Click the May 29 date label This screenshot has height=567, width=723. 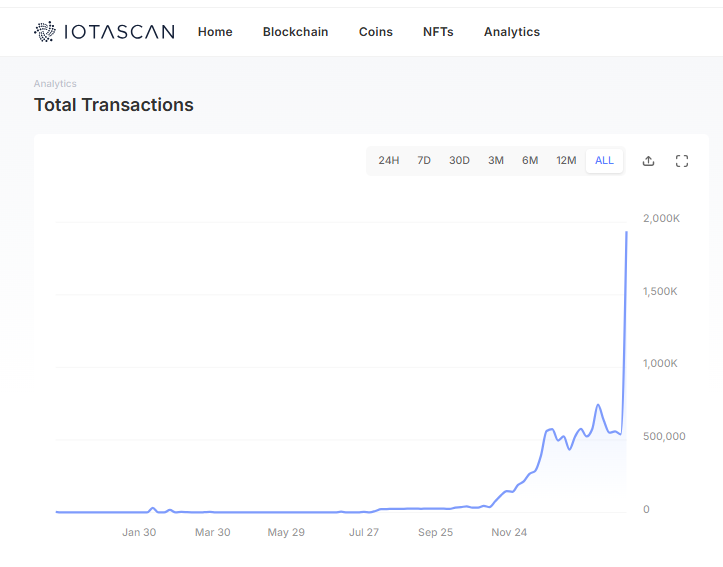pos(286,532)
